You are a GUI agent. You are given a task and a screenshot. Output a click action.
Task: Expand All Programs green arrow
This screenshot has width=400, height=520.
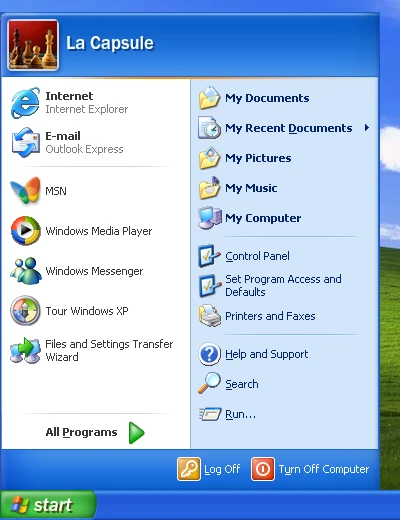(137, 433)
